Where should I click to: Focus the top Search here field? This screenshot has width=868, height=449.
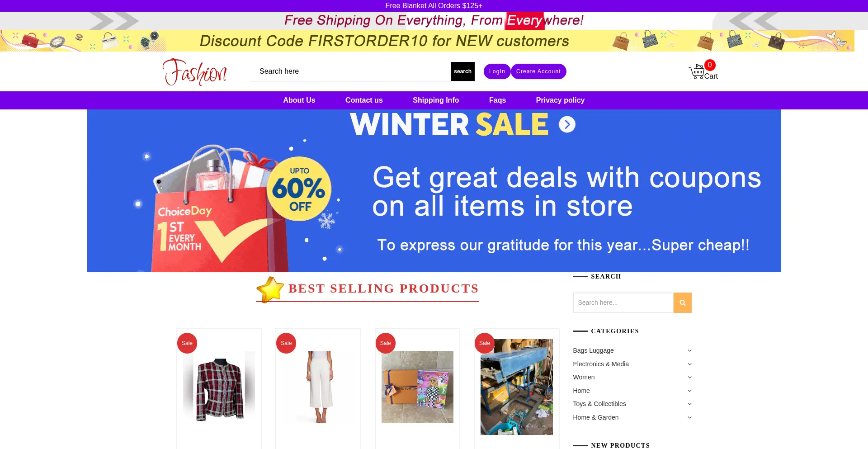[350, 71]
